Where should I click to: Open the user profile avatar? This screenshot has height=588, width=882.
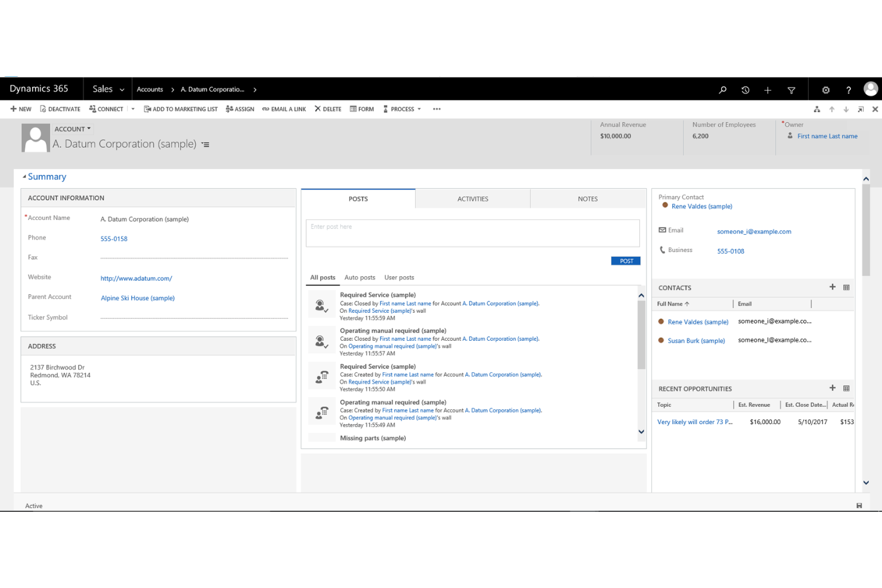[x=871, y=89]
